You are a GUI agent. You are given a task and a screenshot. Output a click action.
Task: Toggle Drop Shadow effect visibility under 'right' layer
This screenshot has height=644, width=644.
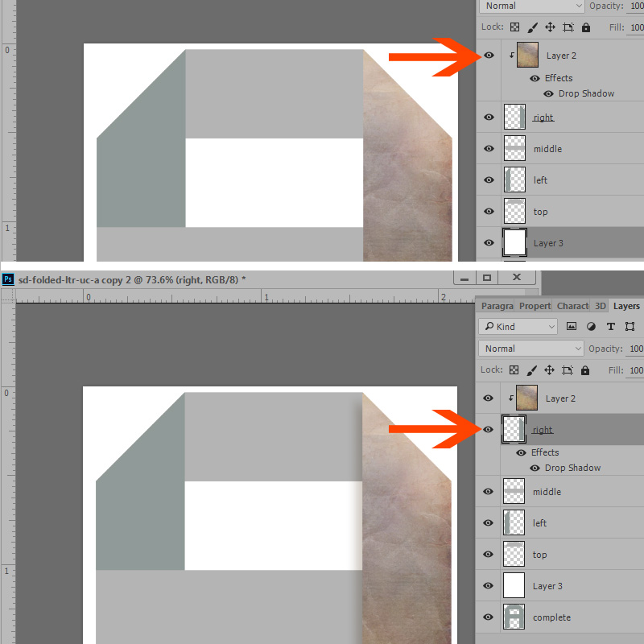point(535,468)
